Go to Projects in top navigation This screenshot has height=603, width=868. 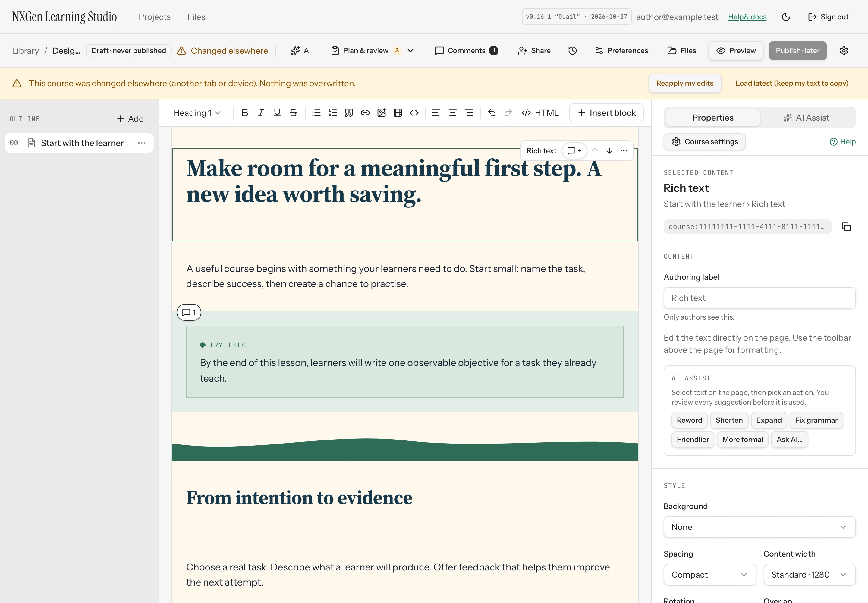tap(155, 17)
